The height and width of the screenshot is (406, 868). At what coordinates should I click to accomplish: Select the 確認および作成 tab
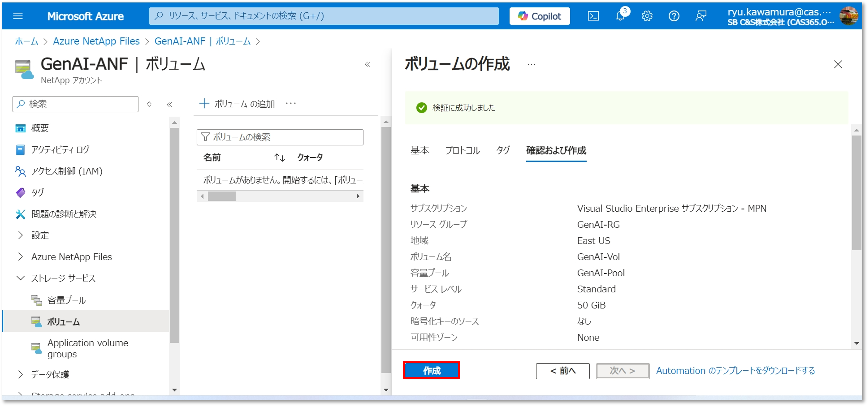[x=556, y=151]
